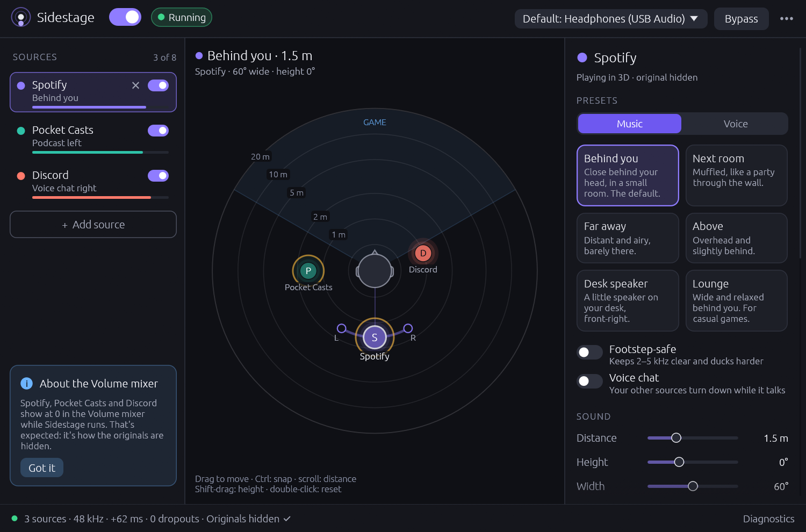Click the right width handle marked R
Image resolution: width=806 pixels, height=532 pixels.
click(x=408, y=328)
